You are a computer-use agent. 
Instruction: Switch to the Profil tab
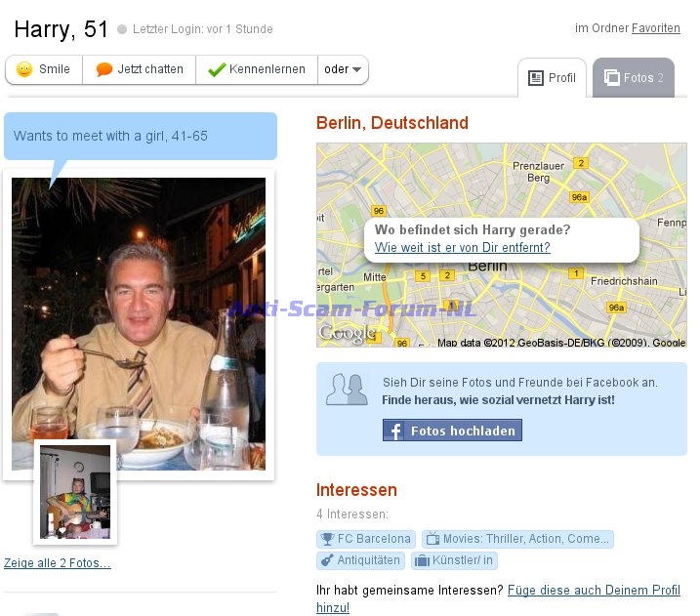552,78
